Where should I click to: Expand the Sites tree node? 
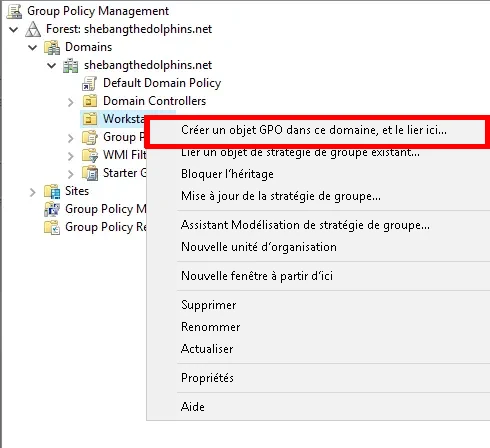pos(32,192)
